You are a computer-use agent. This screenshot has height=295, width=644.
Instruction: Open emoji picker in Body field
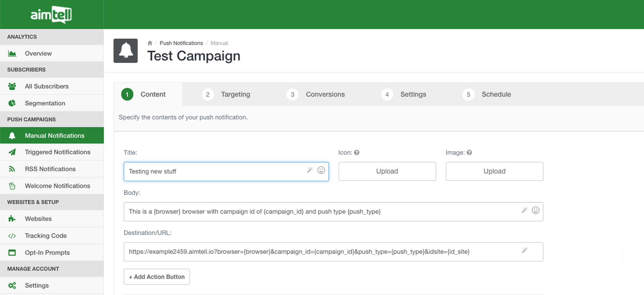(535, 210)
